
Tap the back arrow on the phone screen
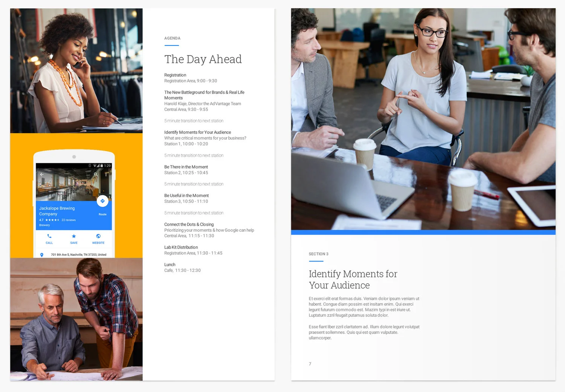(x=42, y=175)
